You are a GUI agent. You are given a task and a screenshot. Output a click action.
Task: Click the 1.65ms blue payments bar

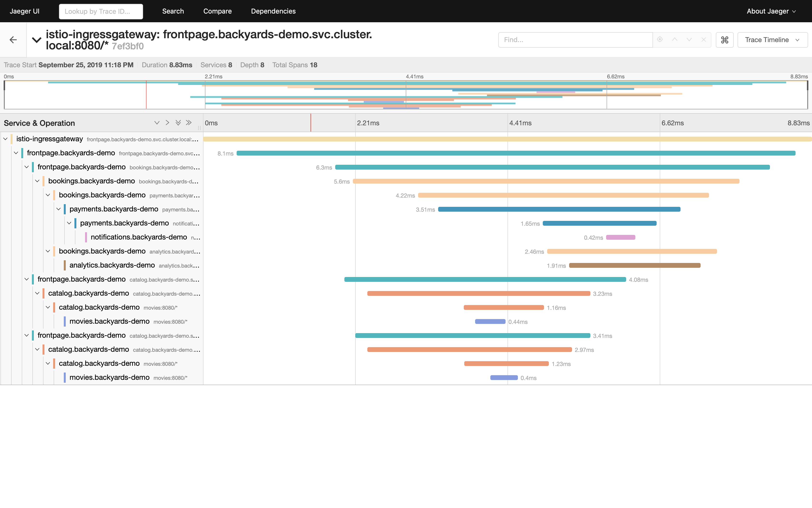600,224
